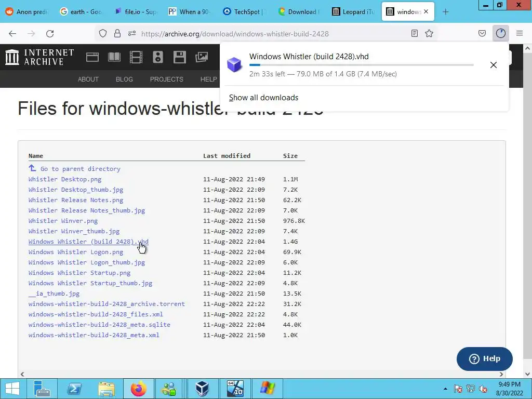Launch PowerShell from taskbar
Screen dimensions: 532x399
pos(74,389)
